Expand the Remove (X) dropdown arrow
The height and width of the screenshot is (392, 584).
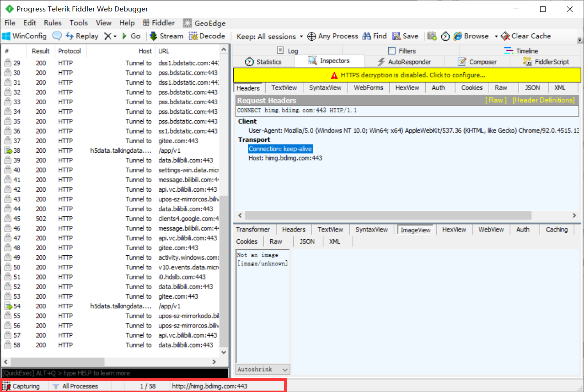point(115,36)
